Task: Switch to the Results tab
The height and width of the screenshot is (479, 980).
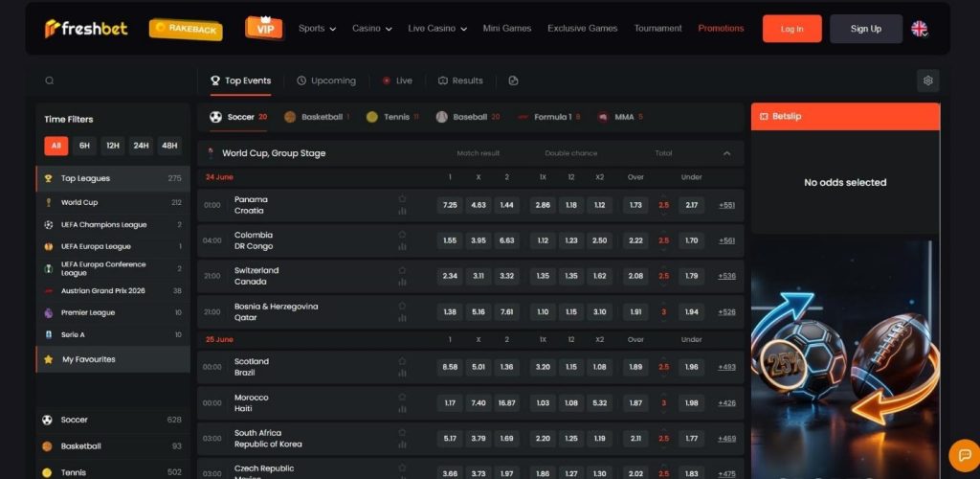Action: [460, 80]
